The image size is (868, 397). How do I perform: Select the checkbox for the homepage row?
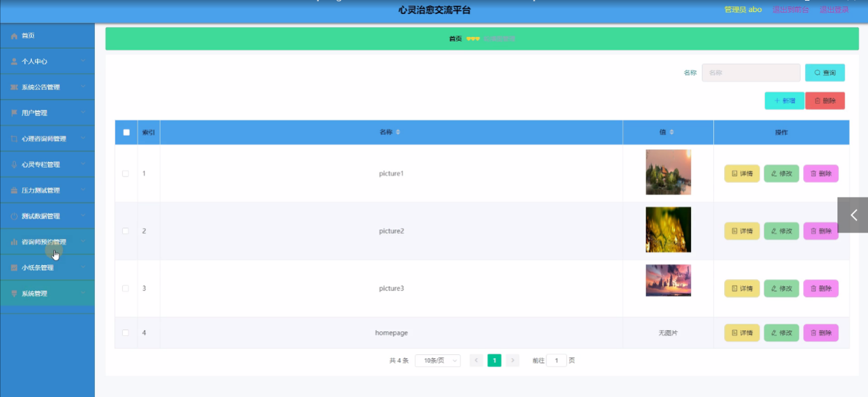(x=125, y=333)
